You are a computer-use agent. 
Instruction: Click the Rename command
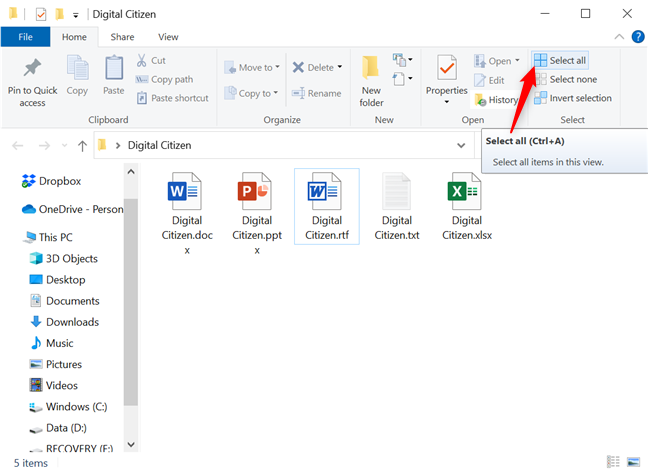tap(317, 93)
